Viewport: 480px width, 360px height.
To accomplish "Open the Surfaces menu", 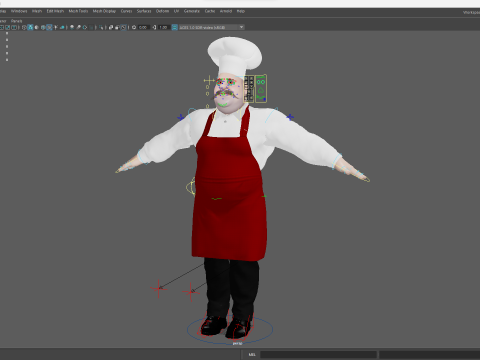I will click(x=144, y=11).
